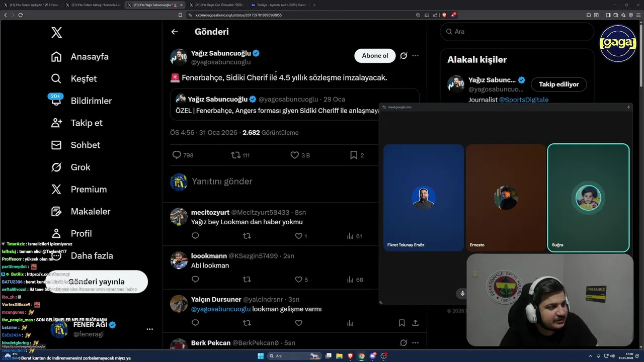Viewport: 644px width, 362px height.
Task: Switch to Türkiye Ayrıntılı kadro 2025 tab
Action: (x=280, y=5)
